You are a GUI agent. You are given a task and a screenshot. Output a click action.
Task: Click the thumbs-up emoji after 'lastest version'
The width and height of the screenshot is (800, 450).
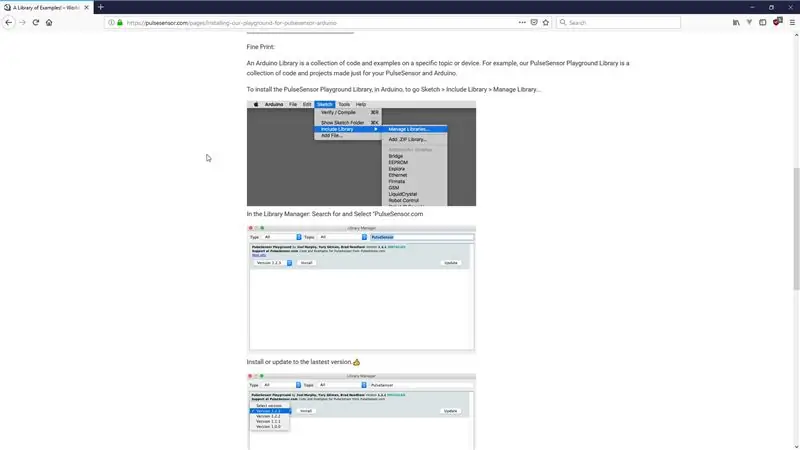point(357,362)
